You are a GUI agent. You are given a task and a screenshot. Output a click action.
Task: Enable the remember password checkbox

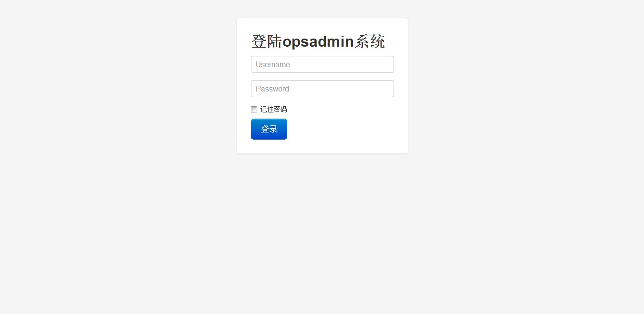click(x=254, y=109)
